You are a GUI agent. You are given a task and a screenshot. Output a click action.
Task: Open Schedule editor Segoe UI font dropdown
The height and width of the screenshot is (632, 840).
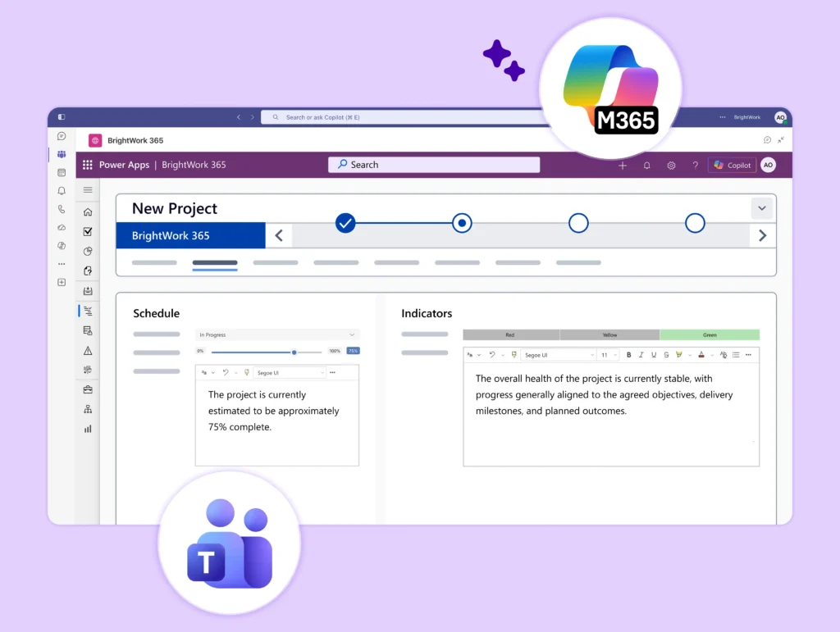point(290,372)
